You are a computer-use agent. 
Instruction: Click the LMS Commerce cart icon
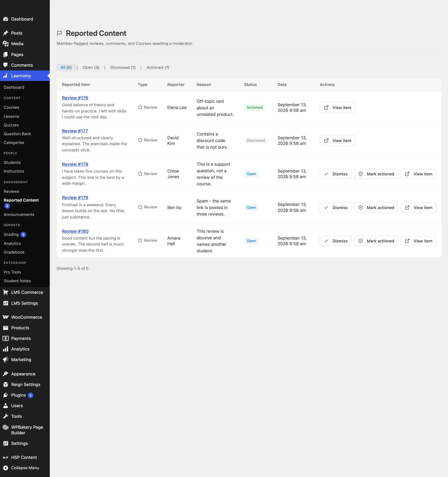pyautogui.click(x=6, y=292)
